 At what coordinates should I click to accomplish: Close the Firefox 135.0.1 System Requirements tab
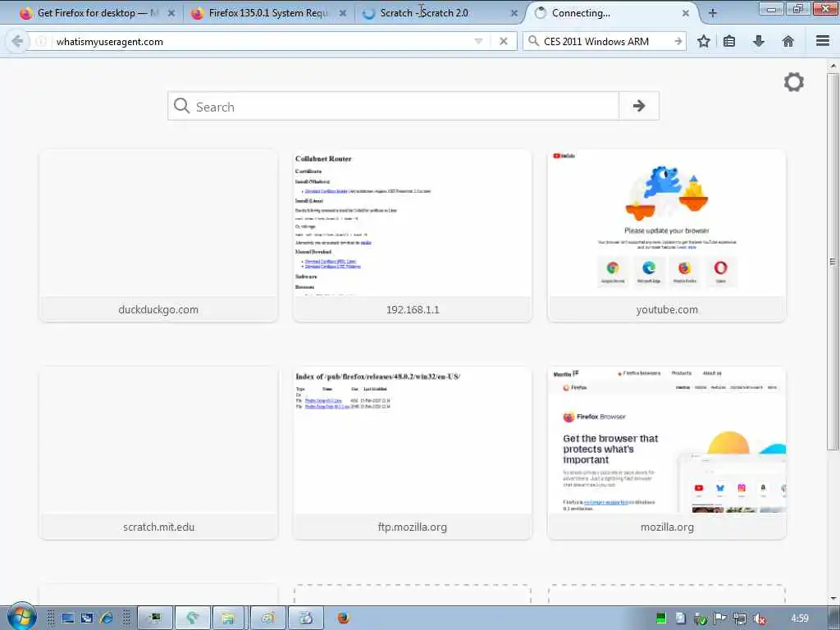click(x=343, y=13)
